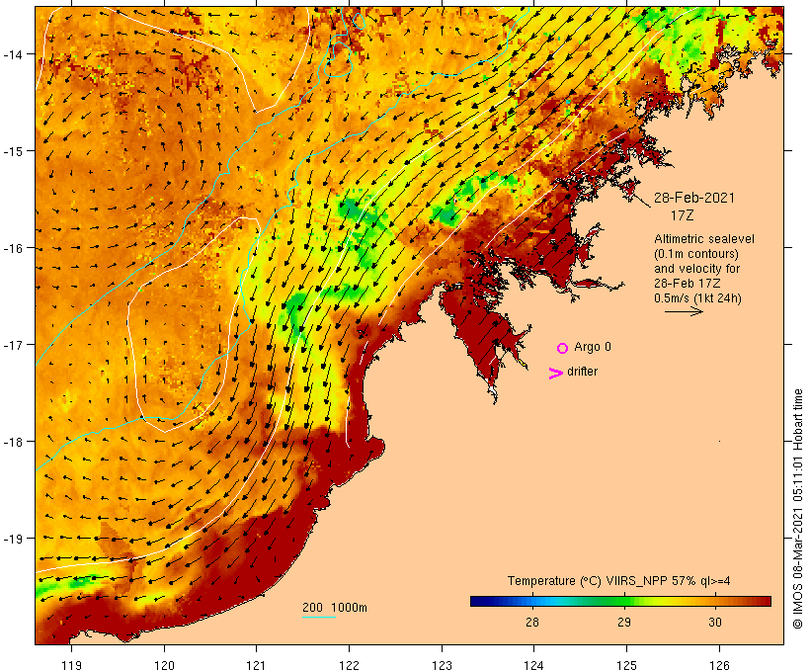Click the longitude label '121'
810x672 pixels.
256,665
